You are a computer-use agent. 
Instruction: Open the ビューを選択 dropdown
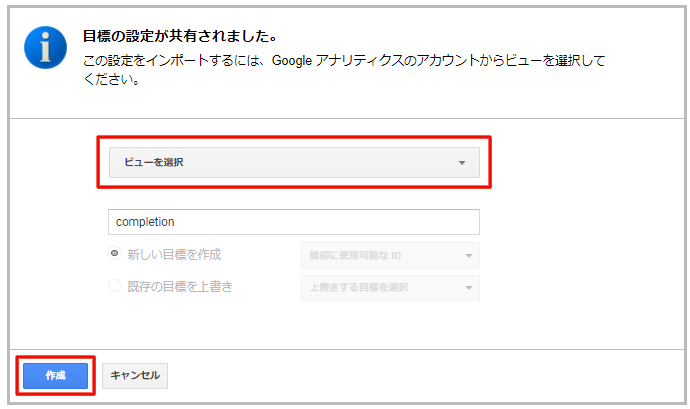pyautogui.click(x=294, y=162)
